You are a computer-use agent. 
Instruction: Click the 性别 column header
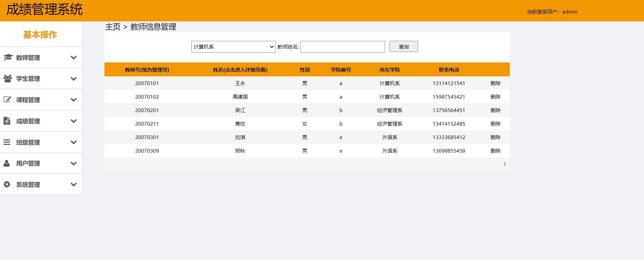(x=305, y=70)
